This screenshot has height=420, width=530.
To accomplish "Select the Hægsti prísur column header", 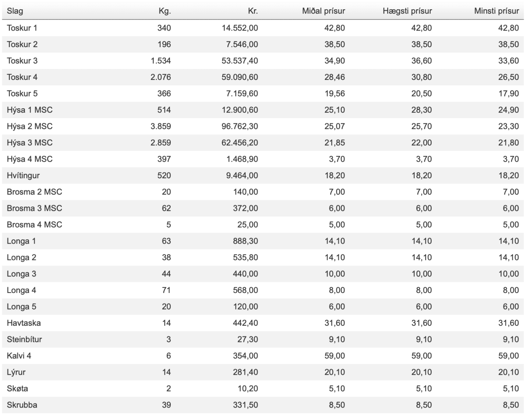I will click(407, 11).
